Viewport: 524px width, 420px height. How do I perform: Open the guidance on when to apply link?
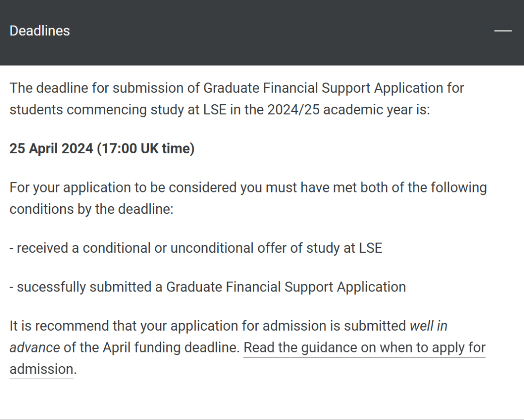(364, 347)
